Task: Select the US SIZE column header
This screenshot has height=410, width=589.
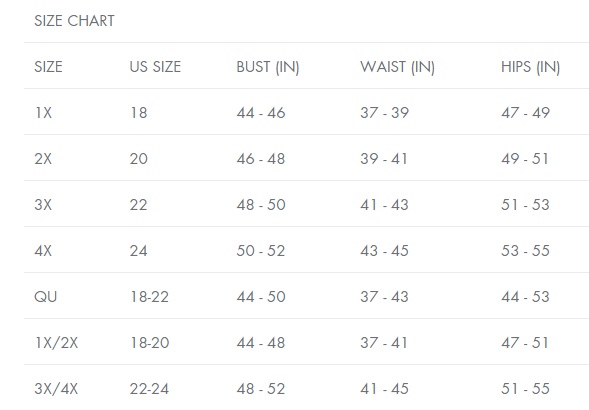Action: coord(155,67)
